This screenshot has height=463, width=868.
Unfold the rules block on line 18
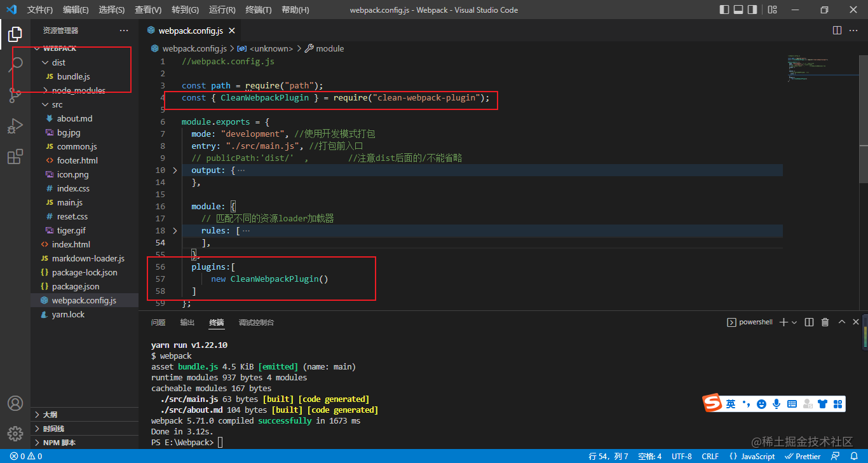coord(175,231)
